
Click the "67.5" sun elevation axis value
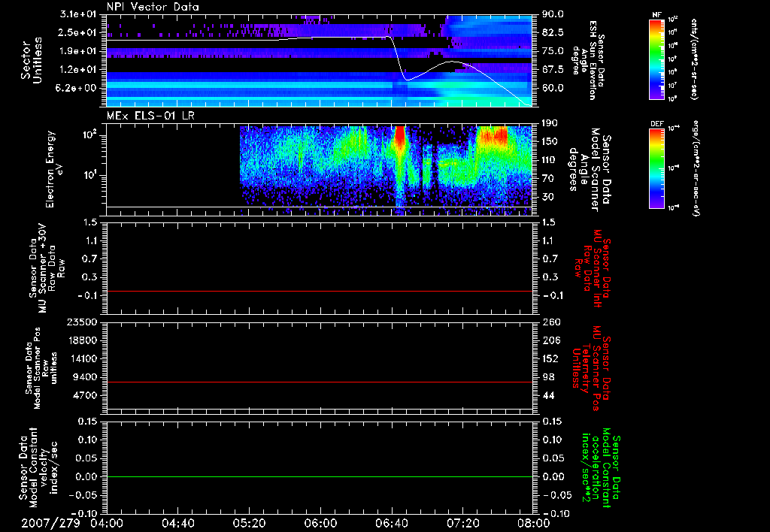click(553, 70)
